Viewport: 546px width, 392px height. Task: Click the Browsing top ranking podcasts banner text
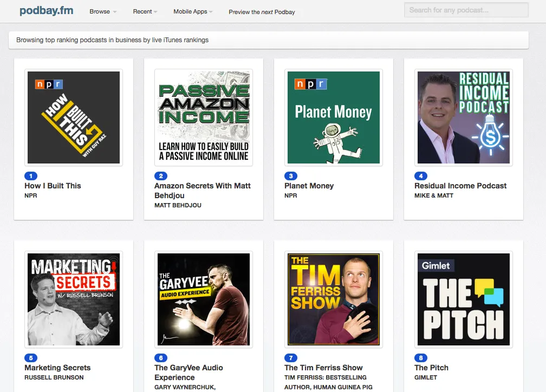(113, 40)
